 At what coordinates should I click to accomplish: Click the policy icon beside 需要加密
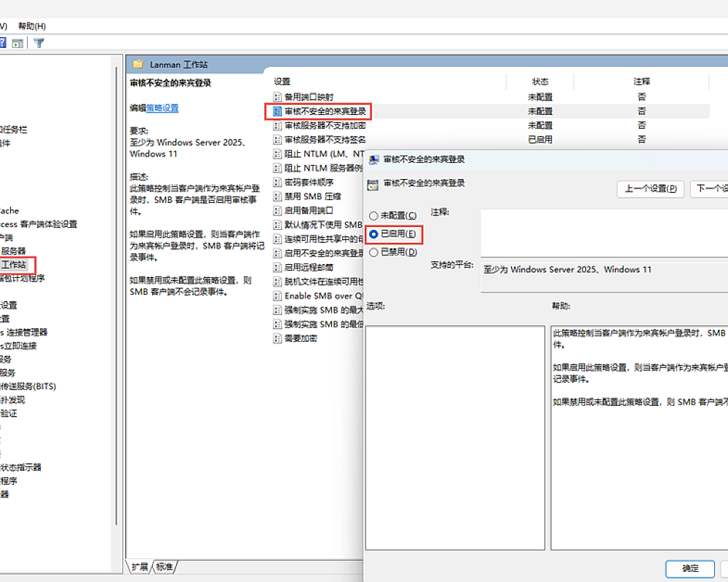point(277,338)
